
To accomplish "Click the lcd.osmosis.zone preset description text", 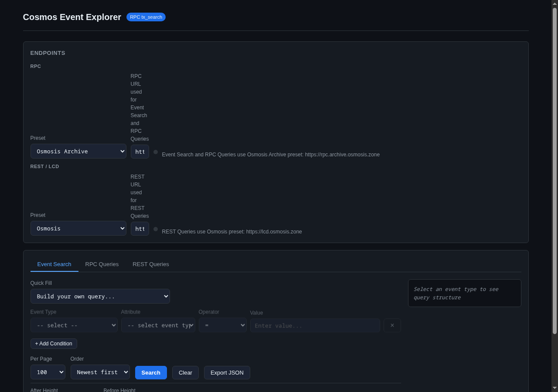I will coord(232,232).
